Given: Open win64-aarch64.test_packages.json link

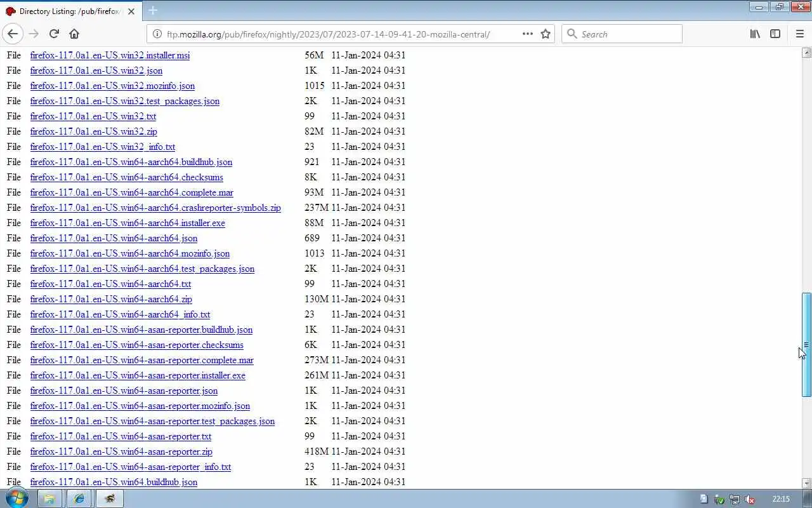Looking at the screenshot, I should [x=142, y=269].
